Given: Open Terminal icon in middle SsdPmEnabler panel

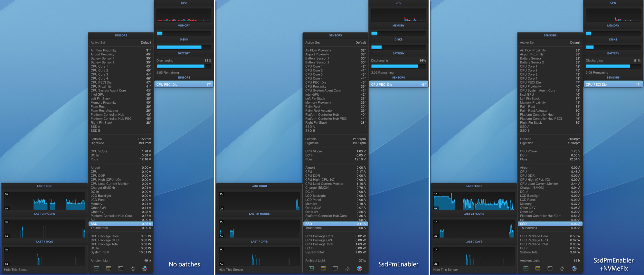Looking at the screenshot, I should 335,268.
